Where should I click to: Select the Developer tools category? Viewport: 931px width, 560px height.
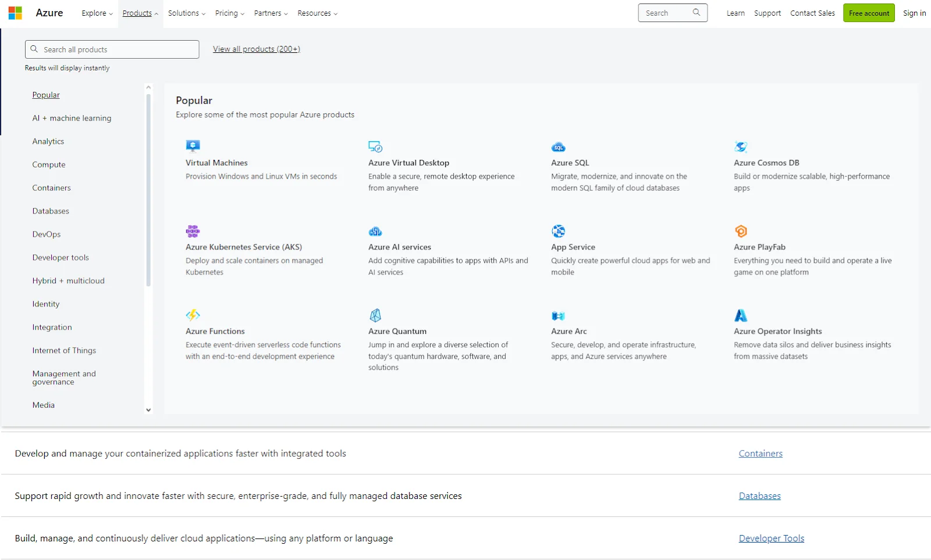(61, 258)
